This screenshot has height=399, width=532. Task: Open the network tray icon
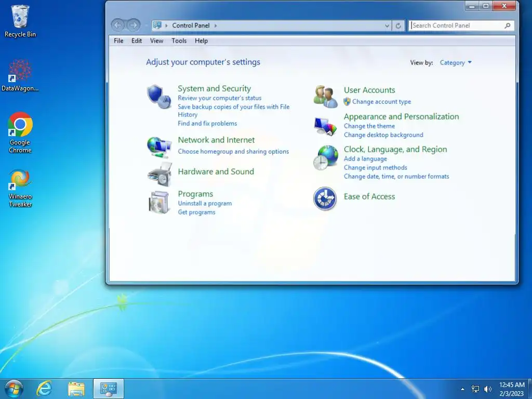point(475,389)
